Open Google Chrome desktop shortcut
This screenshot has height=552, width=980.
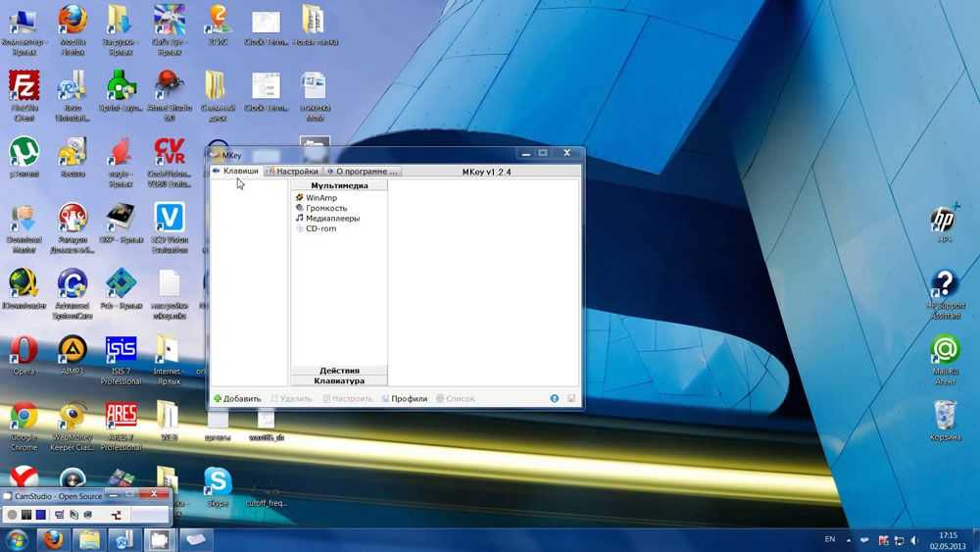(x=24, y=419)
